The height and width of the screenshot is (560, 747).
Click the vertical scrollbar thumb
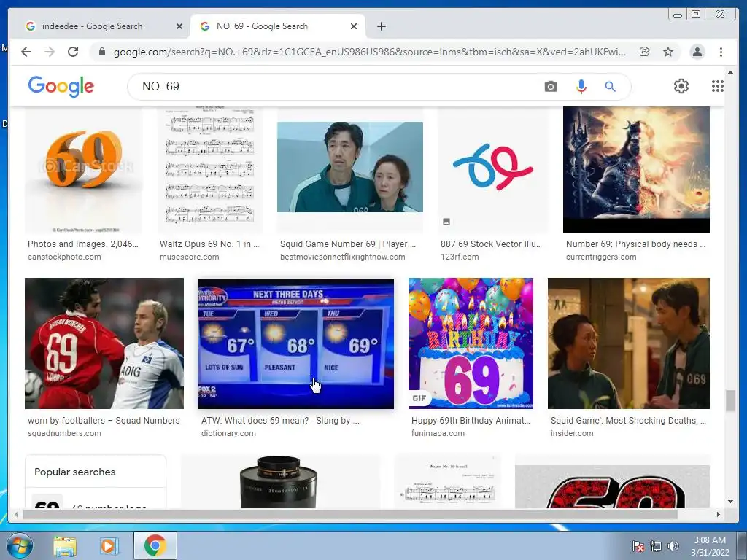pos(731,400)
